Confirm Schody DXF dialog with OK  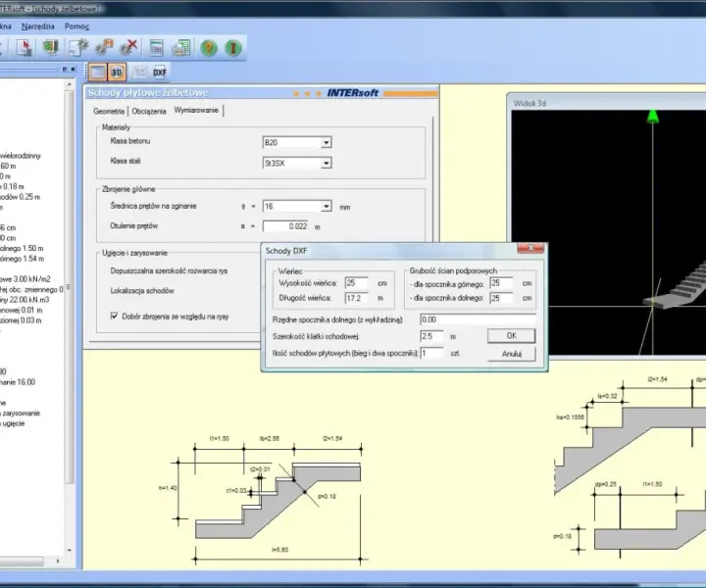512,335
